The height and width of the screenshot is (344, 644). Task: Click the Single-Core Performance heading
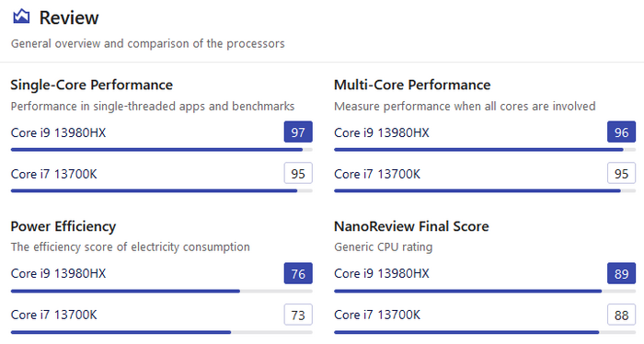tap(92, 85)
